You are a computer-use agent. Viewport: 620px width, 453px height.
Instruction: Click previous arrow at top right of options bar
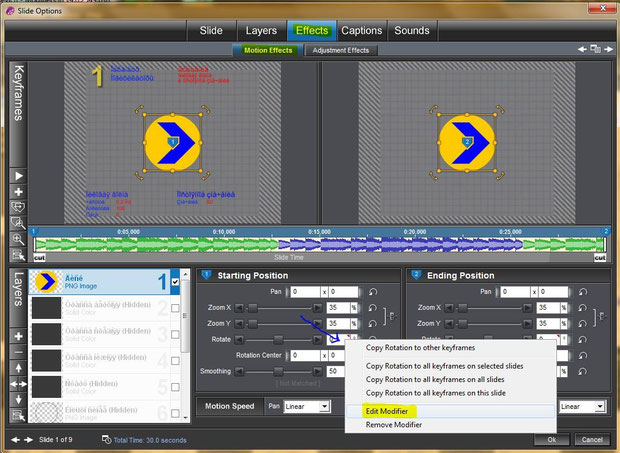[x=582, y=49]
